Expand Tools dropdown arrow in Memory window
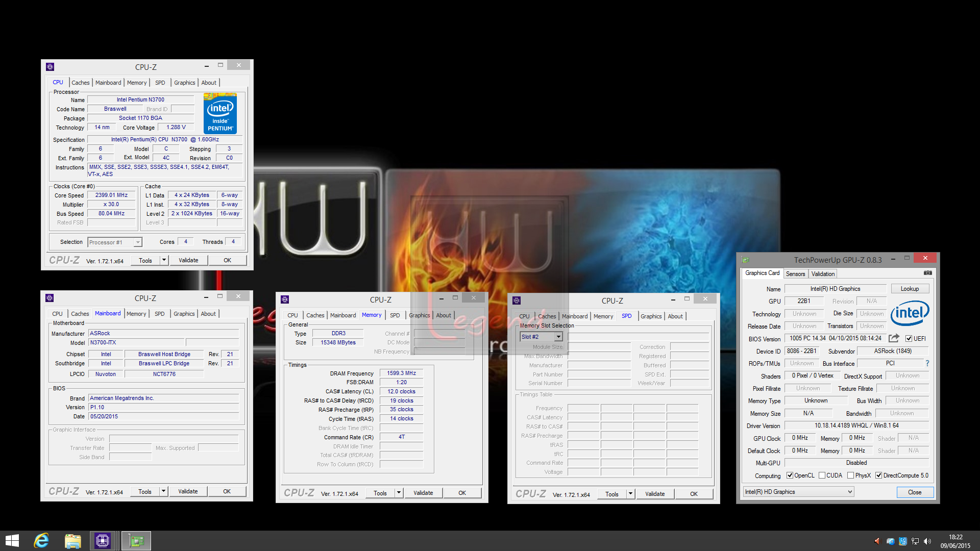This screenshot has height=551, width=980. (399, 493)
